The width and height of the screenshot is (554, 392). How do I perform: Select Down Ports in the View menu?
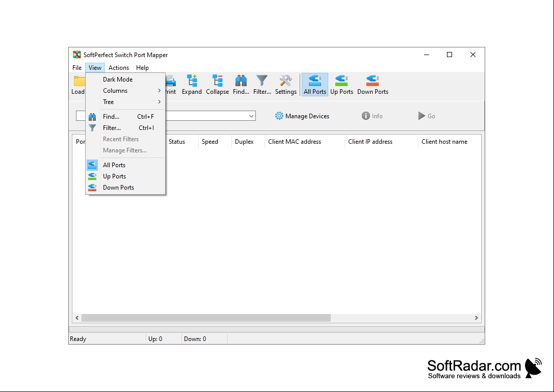[125, 188]
